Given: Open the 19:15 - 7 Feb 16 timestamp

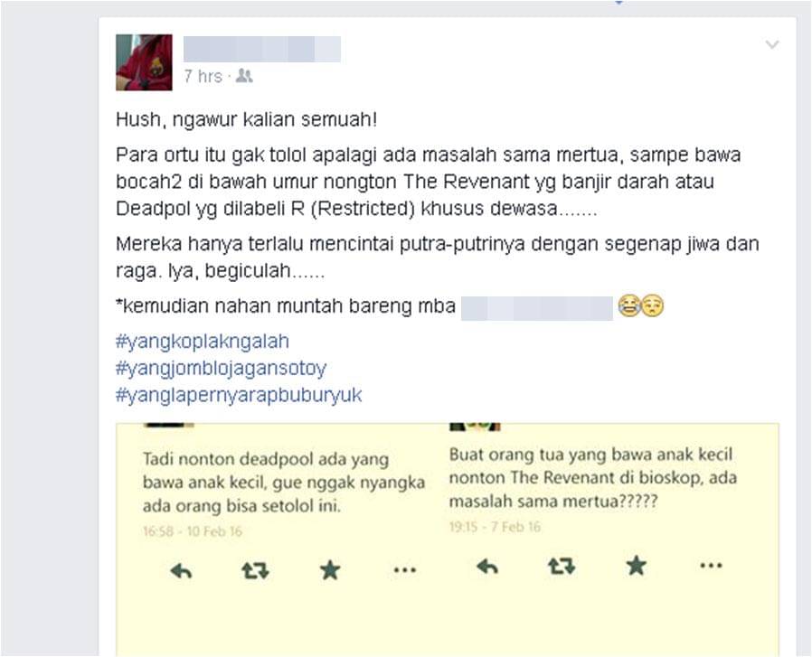Looking at the screenshot, I should pos(496,527).
